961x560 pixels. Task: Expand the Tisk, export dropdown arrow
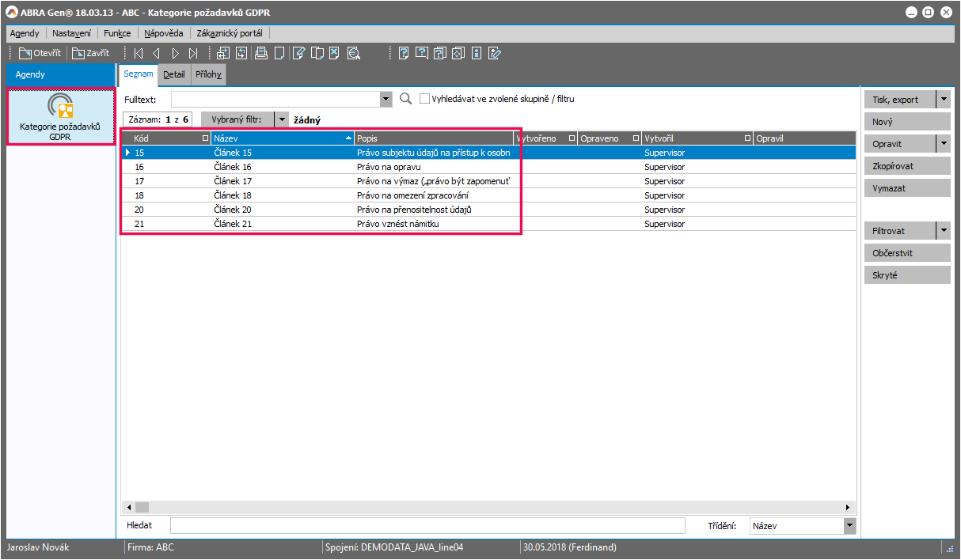pyautogui.click(x=943, y=100)
